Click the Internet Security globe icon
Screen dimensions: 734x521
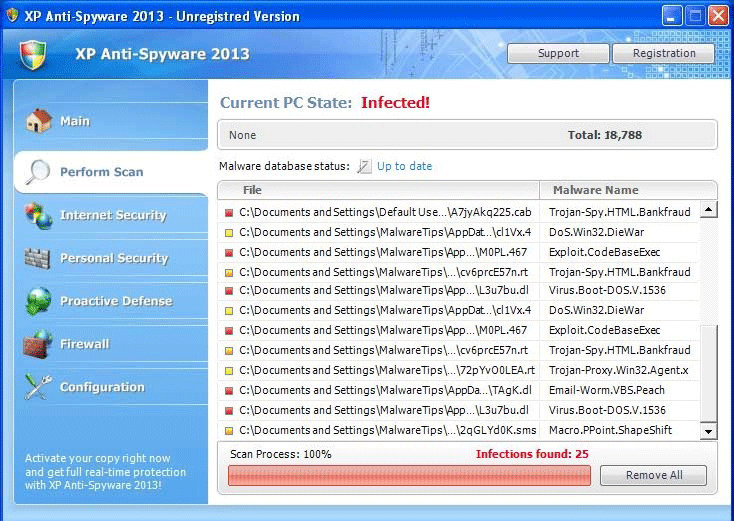pos(38,215)
